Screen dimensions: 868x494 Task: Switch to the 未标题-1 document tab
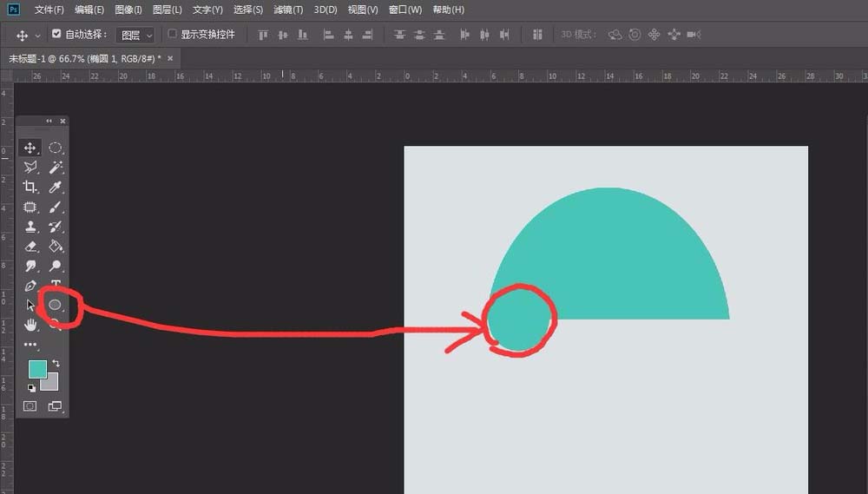click(84, 58)
